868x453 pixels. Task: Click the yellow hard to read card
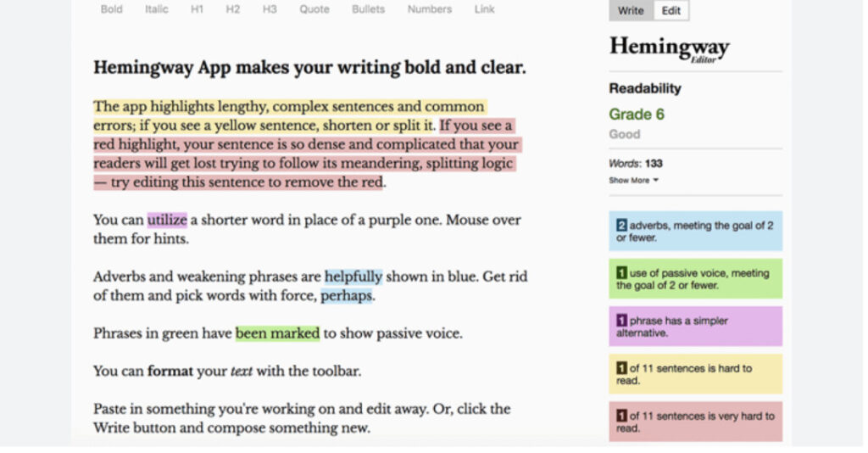pos(696,374)
